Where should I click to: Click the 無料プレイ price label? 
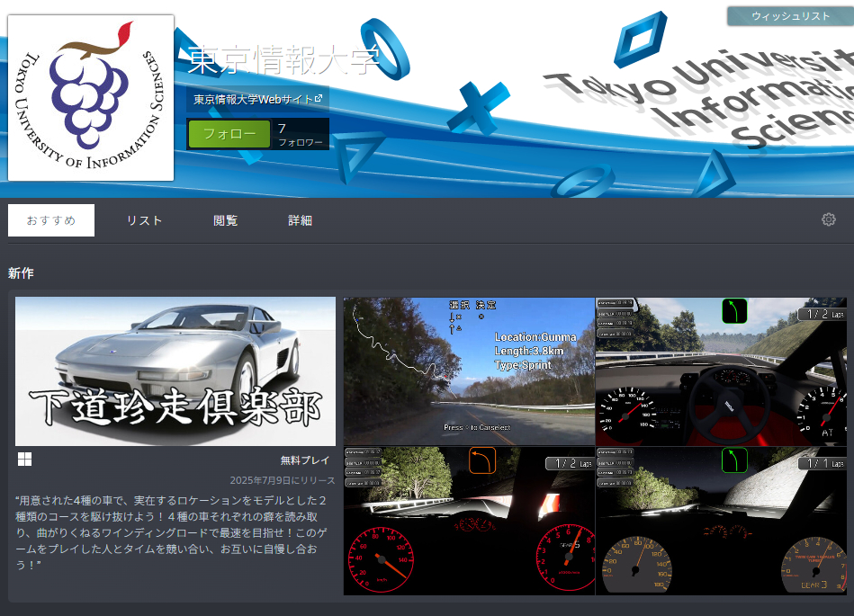[305, 460]
